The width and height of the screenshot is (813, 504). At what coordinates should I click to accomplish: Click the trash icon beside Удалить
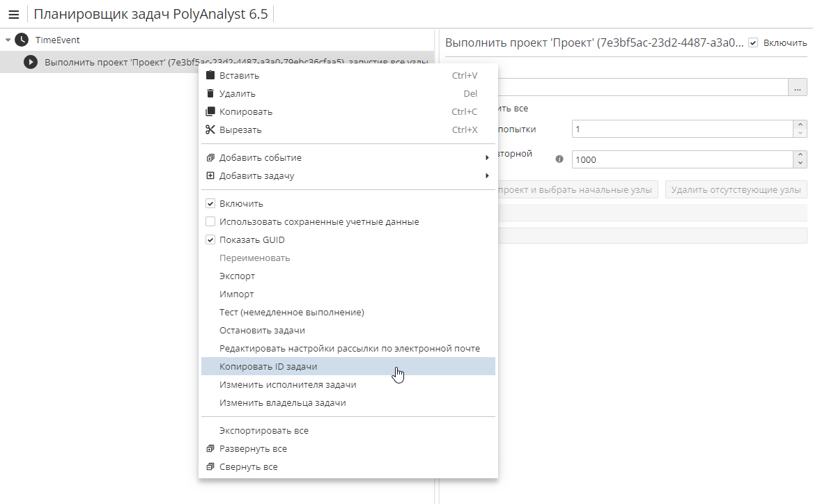(x=210, y=93)
